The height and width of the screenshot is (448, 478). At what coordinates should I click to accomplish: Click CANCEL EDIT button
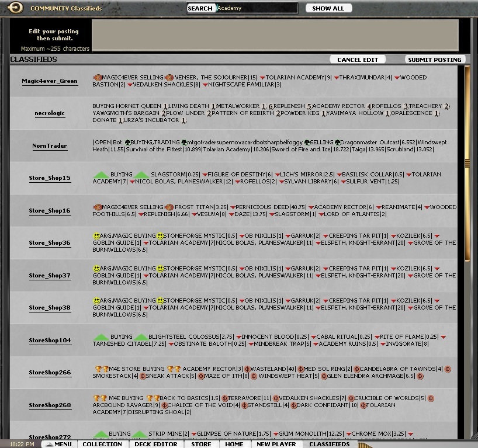(358, 60)
